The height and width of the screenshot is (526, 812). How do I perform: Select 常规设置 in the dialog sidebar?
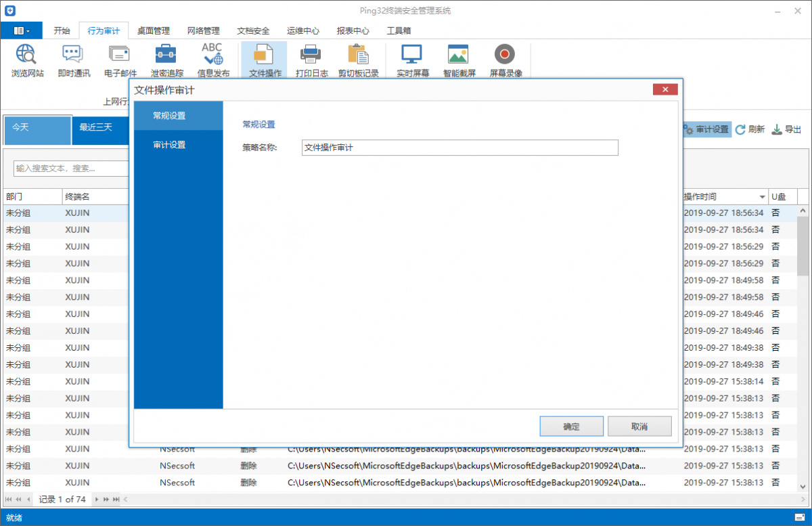179,116
